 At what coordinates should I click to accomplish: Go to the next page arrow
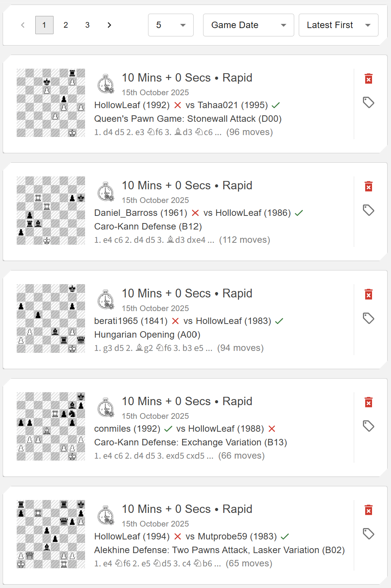109,25
